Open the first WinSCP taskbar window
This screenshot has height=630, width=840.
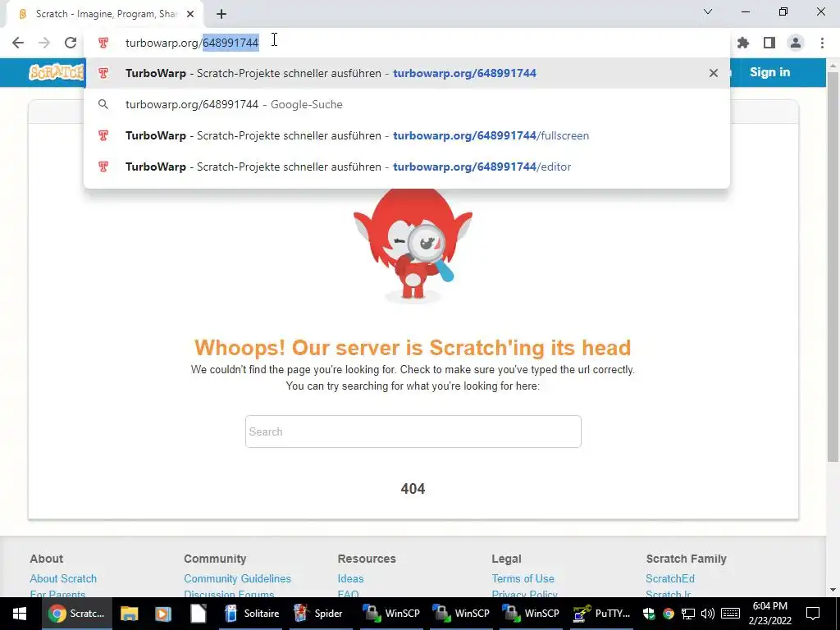point(391,614)
